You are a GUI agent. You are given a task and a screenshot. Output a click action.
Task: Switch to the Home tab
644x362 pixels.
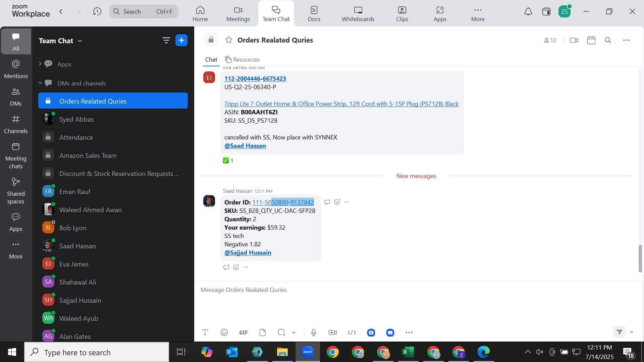click(200, 14)
